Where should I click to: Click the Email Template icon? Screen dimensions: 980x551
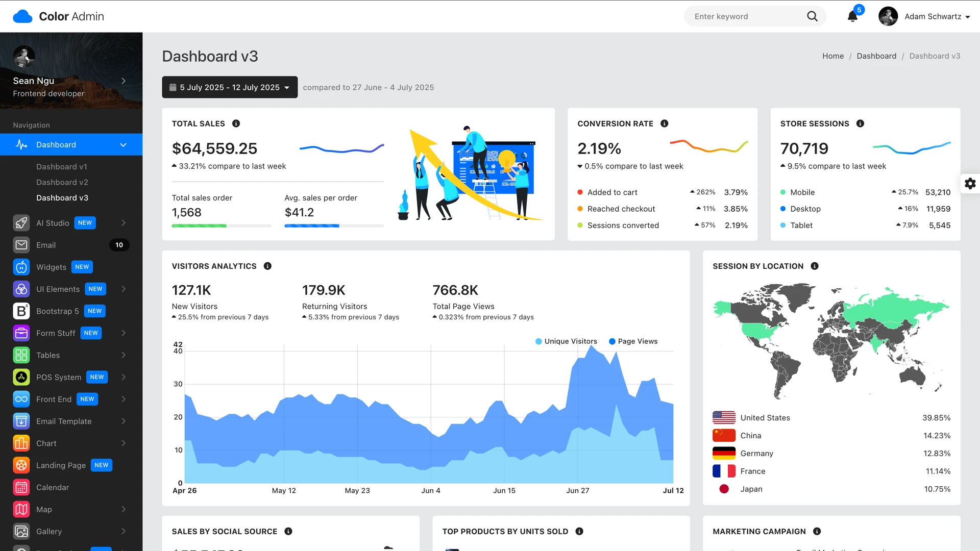pos(21,421)
